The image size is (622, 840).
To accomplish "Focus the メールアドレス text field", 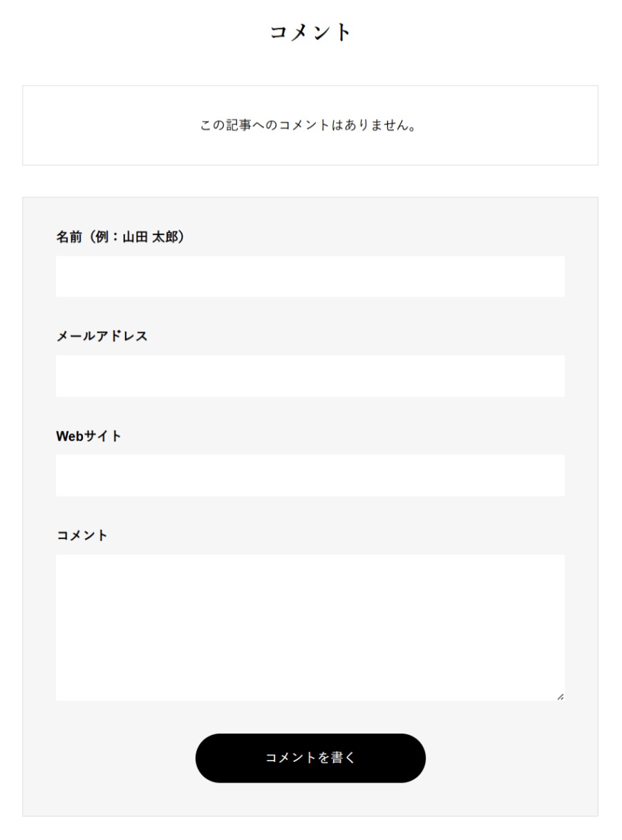I will [x=310, y=376].
